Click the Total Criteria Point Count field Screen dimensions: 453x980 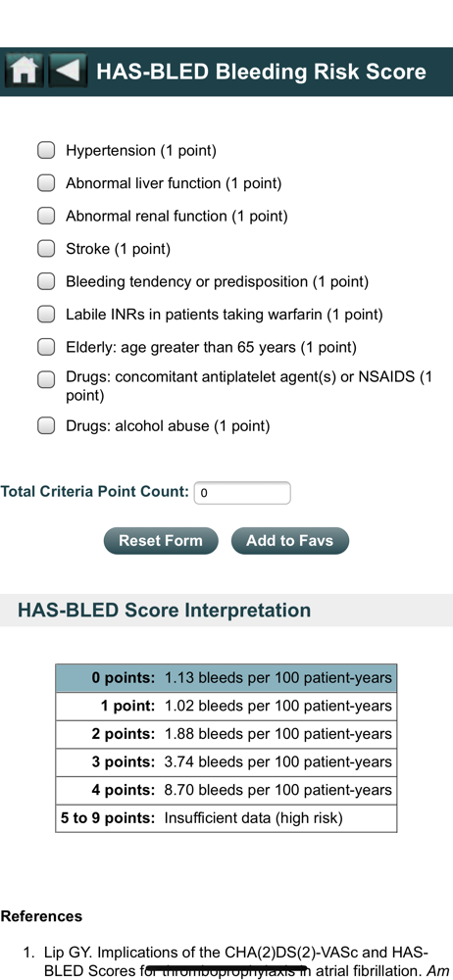point(243,493)
